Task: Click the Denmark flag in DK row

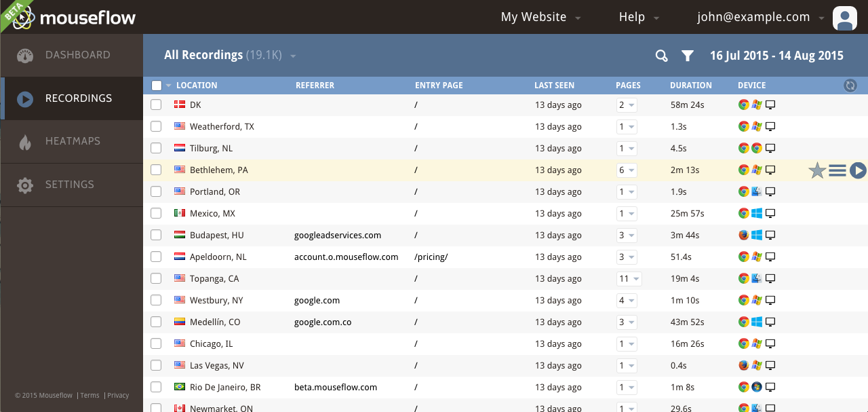Action: (x=180, y=105)
